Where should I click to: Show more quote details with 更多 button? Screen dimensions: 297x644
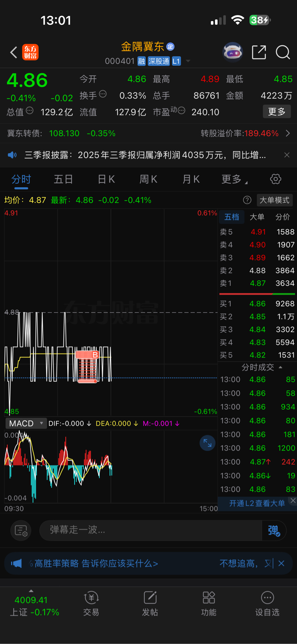(277, 112)
